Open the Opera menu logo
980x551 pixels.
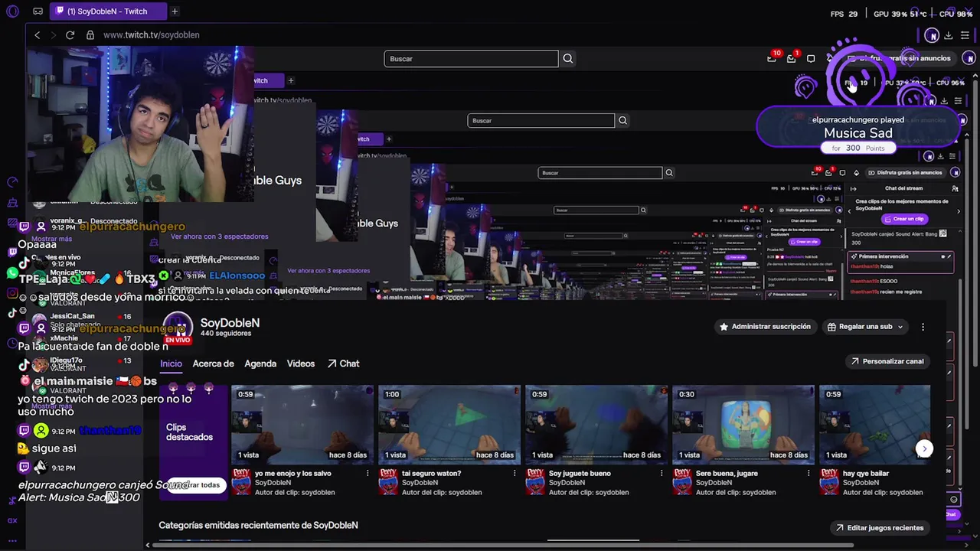point(12,11)
